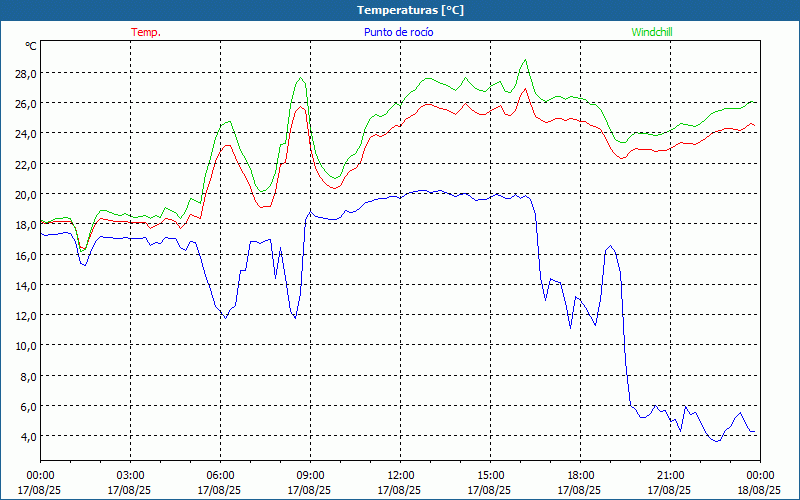Click the 28,0 y-axis label
Screen dimensions: 800x500
(x=25, y=73)
